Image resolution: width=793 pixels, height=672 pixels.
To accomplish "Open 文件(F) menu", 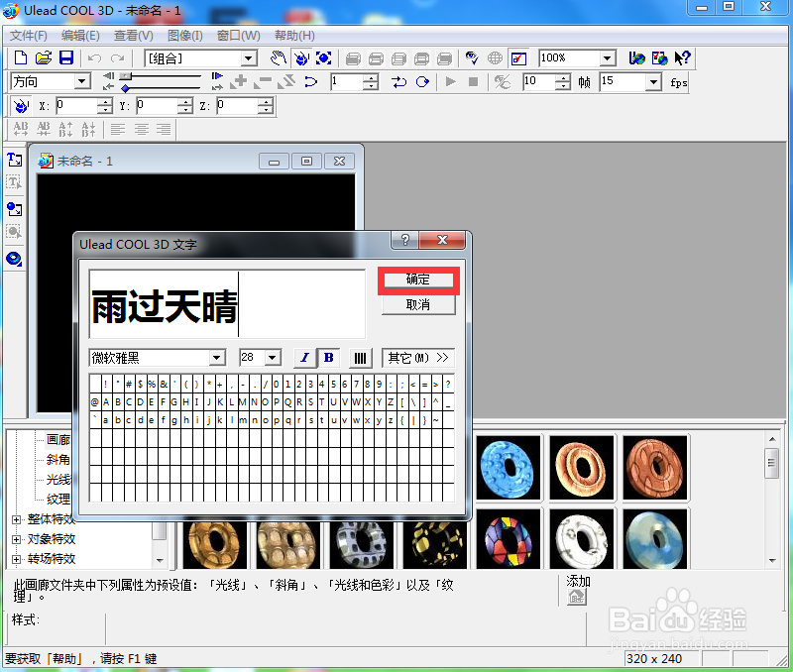I will pos(29,36).
